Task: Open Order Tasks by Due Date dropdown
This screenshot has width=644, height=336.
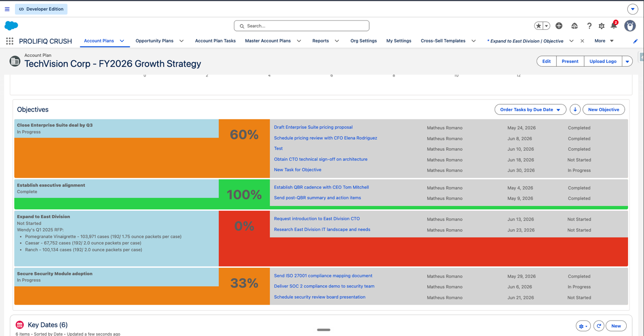Action: coord(530,110)
